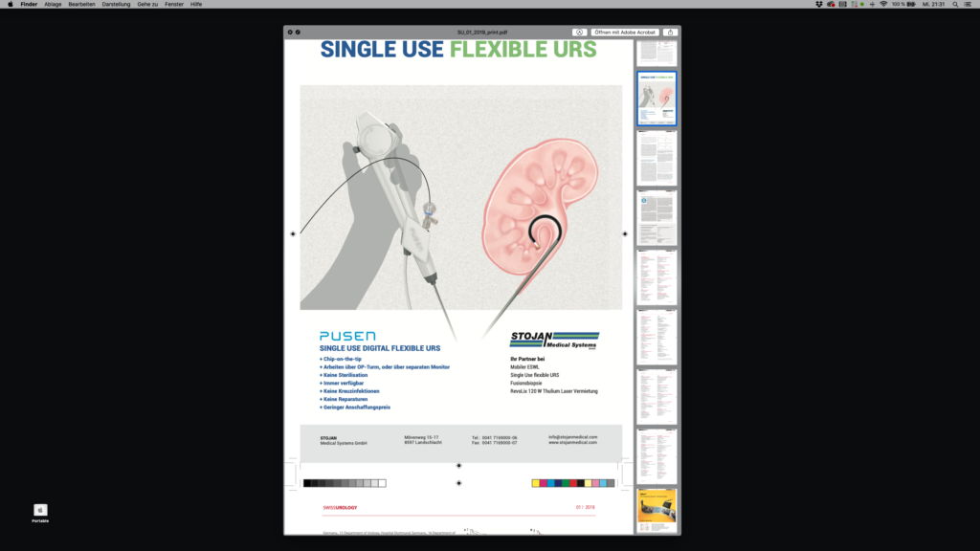Image resolution: width=980 pixels, height=551 pixels.
Task: Click the battery status icon
Action: coord(911,5)
